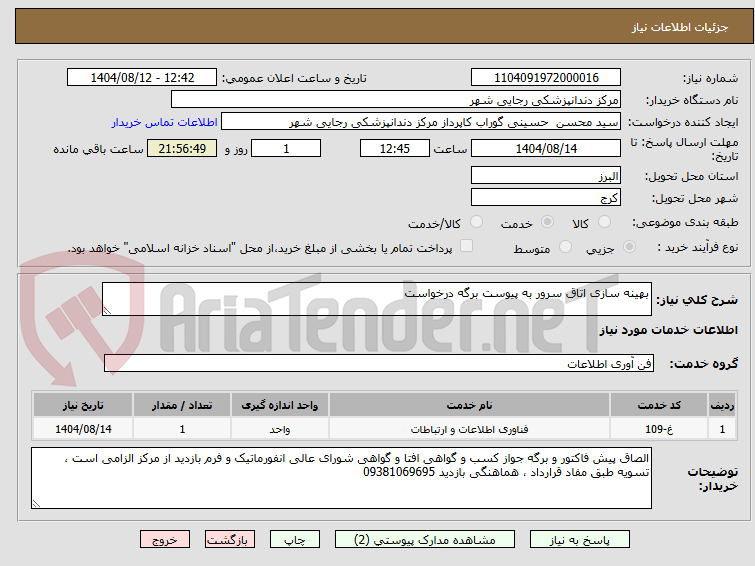This screenshot has width=755, height=566.
Task: Click the تعداد / مقدار column header
Action: tap(182, 405)
